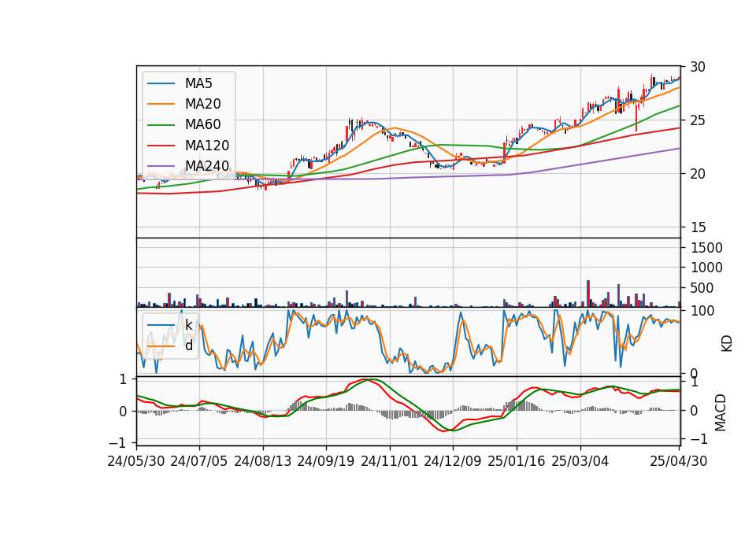The height and width of the screenshot is (543, 756).
Task: Click the 'k' legend label in KD panel
Action: click(x=189, y=325)
